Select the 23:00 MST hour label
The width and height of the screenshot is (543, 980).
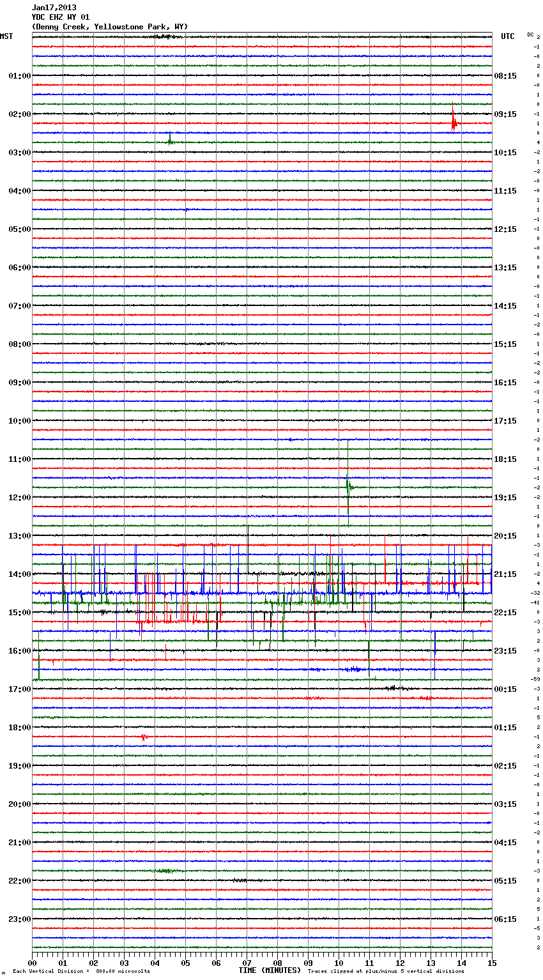[x=19, y=919]
